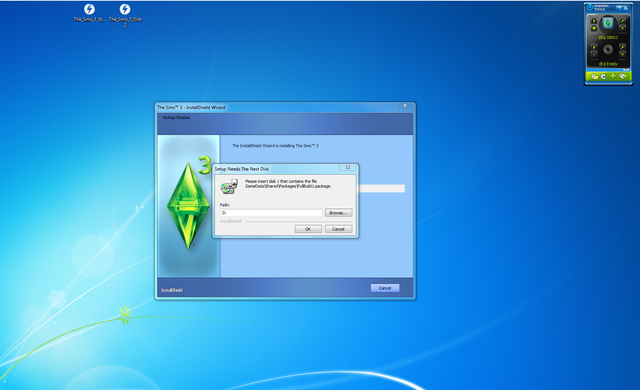
Task: Focus the Path input field
Action: [271, 213]
